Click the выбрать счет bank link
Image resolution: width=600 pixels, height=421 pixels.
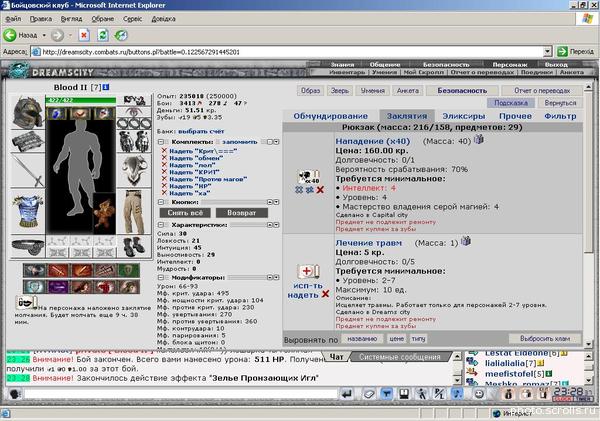(x=201, y=131)
